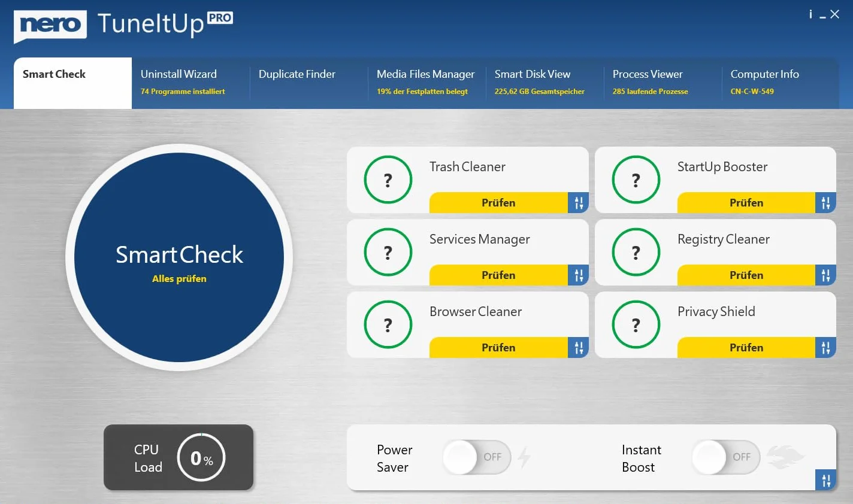Open Services Manager settings sliders icon
The height and width of the screenshot is (504, 853).
578,275
